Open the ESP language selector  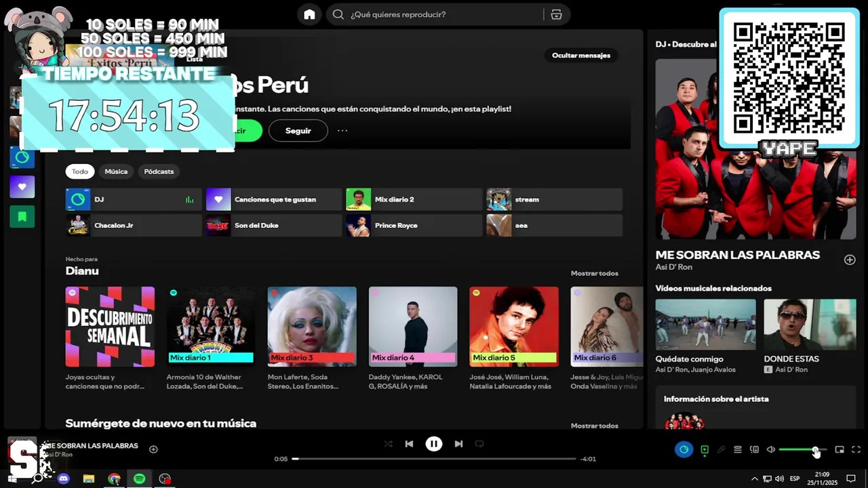click(794, 479)
